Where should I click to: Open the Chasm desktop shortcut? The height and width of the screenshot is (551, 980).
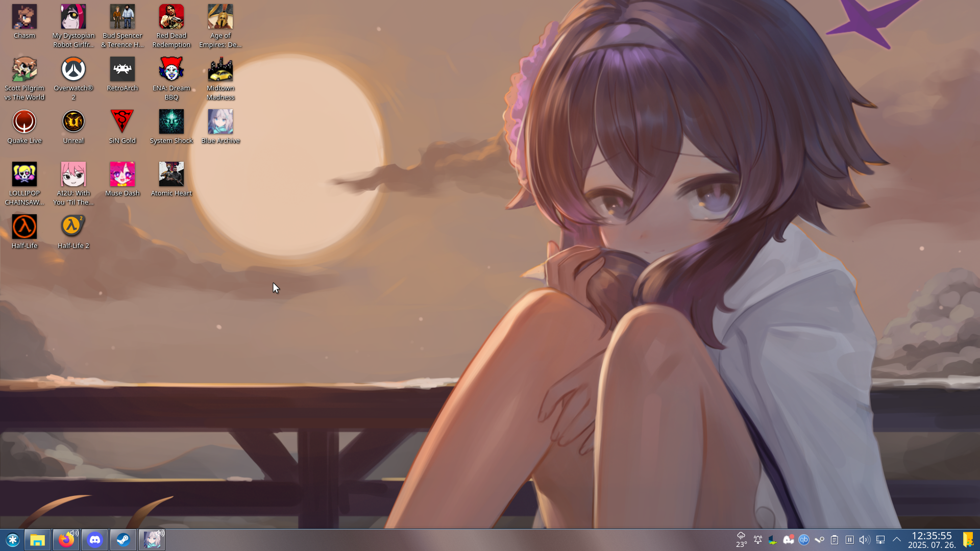pyautogui.click(x=24, y=23)
